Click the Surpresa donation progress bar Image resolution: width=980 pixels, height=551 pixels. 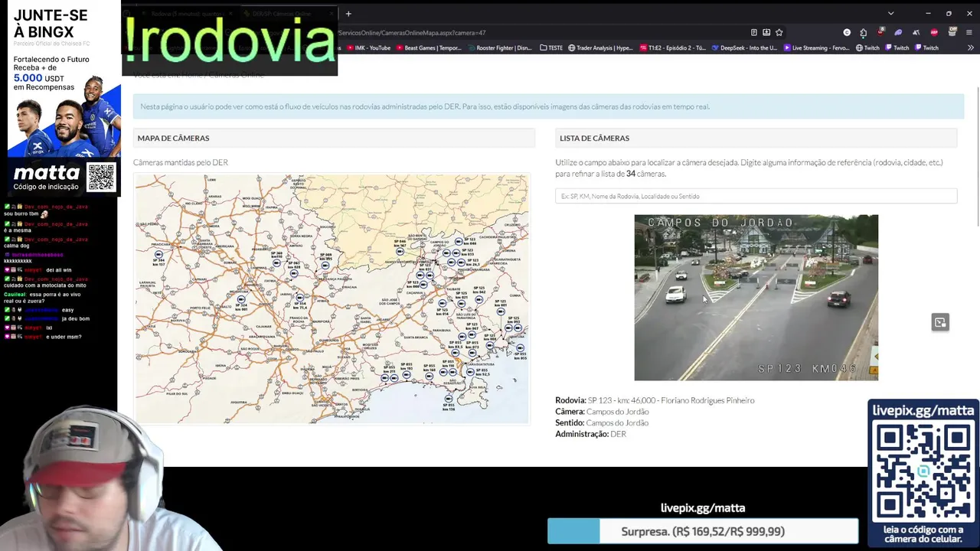click(x=703, y=531)
